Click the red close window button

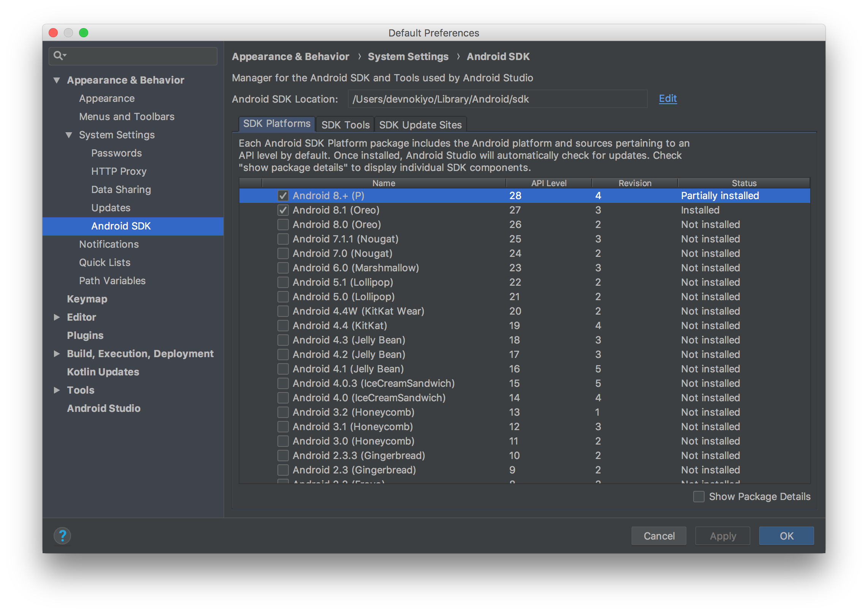click(54, 33)
